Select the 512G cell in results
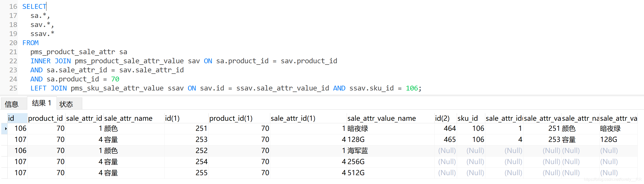Viewport: 644px width, 184px height. (356, 173)
